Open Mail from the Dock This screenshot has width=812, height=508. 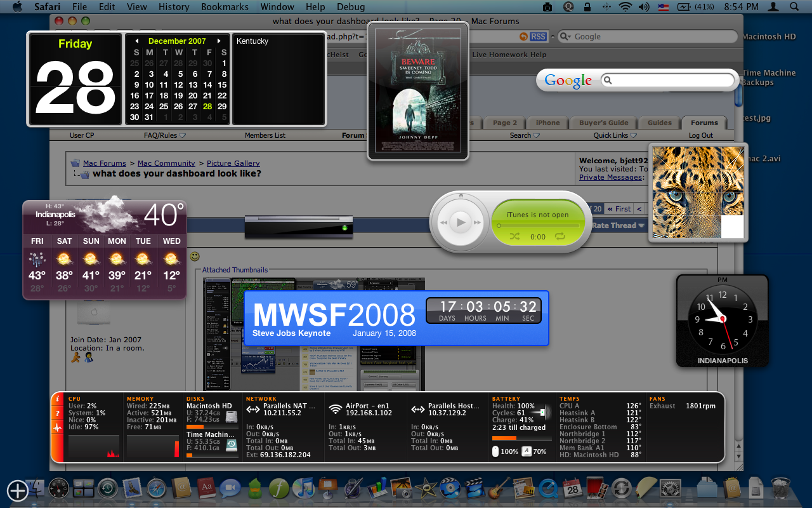[x=132, y=488]
